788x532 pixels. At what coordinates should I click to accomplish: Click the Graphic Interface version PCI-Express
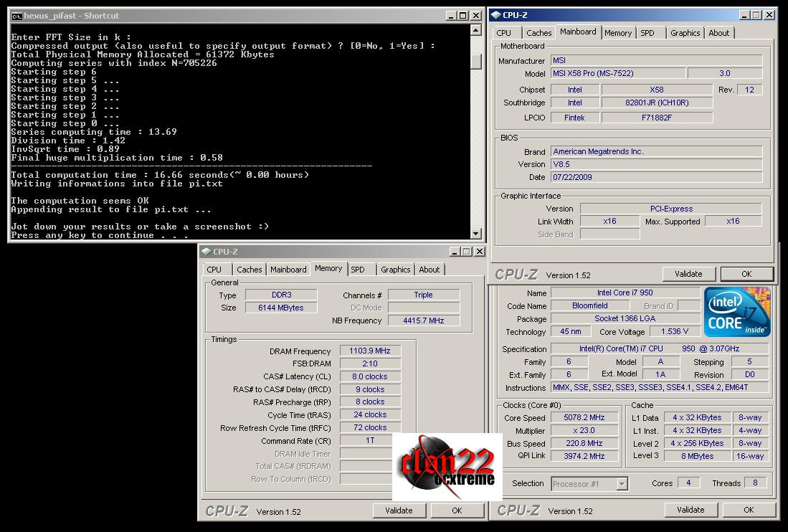click(671, 209)
